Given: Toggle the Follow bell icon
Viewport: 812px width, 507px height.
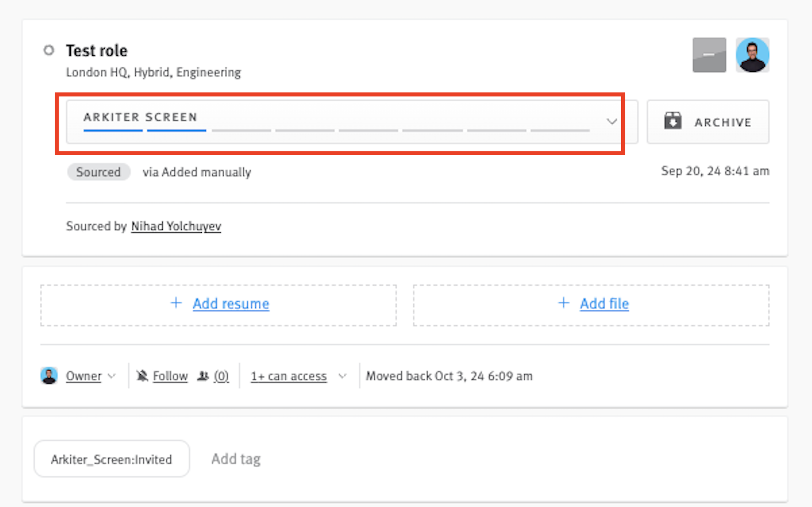Looking at the screenshot, I should point(142,376).
